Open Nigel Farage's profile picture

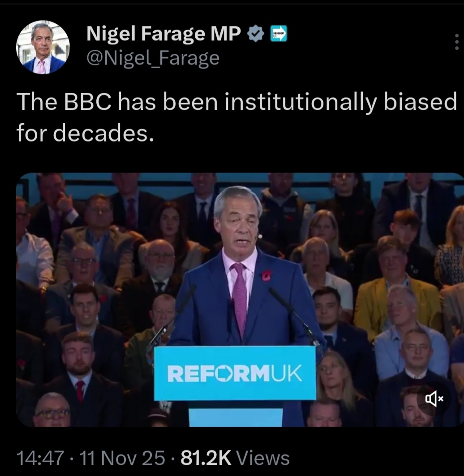coord(43,48)
